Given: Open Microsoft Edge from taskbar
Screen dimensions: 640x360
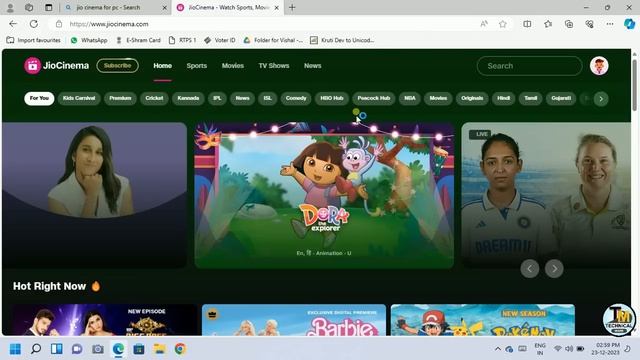Looking at the screenshot, I should pyautogui.click(x=118, y=349).
